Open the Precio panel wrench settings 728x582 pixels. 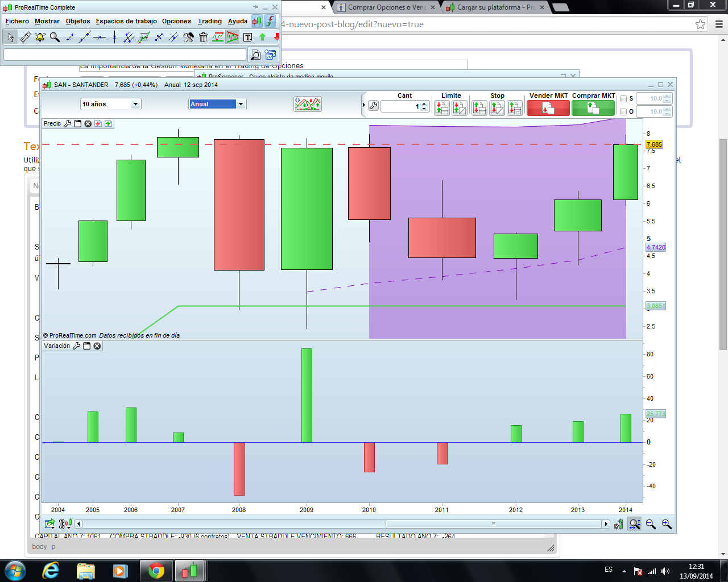click(x=68, y=123)
